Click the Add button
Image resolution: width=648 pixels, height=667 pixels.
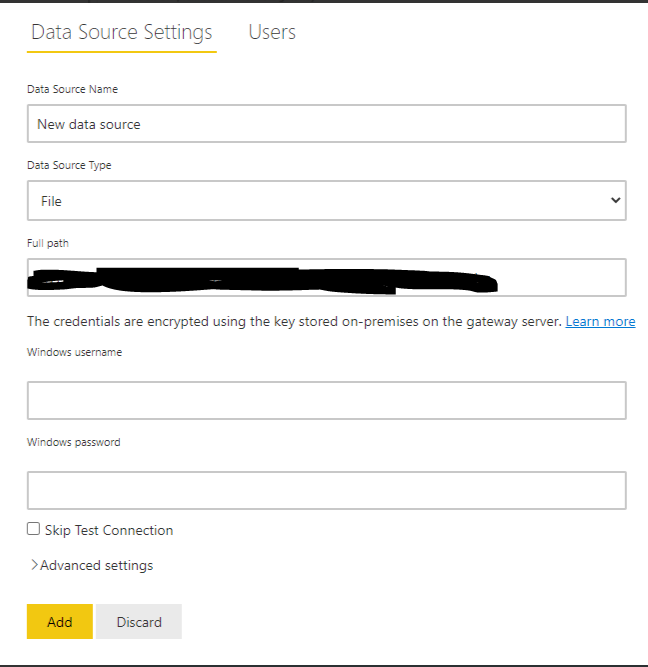pyautogui.click(x=60, y=621)
